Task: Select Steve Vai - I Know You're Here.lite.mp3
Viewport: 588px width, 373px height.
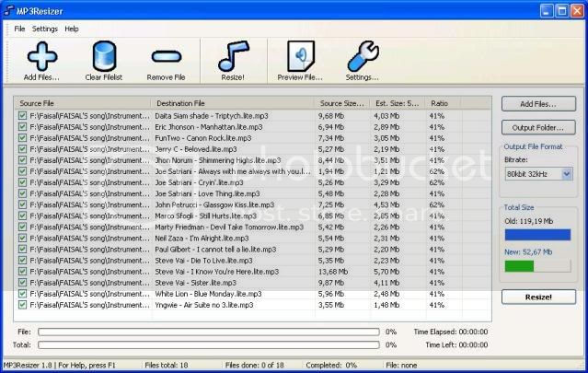Action: click(217, 272)
